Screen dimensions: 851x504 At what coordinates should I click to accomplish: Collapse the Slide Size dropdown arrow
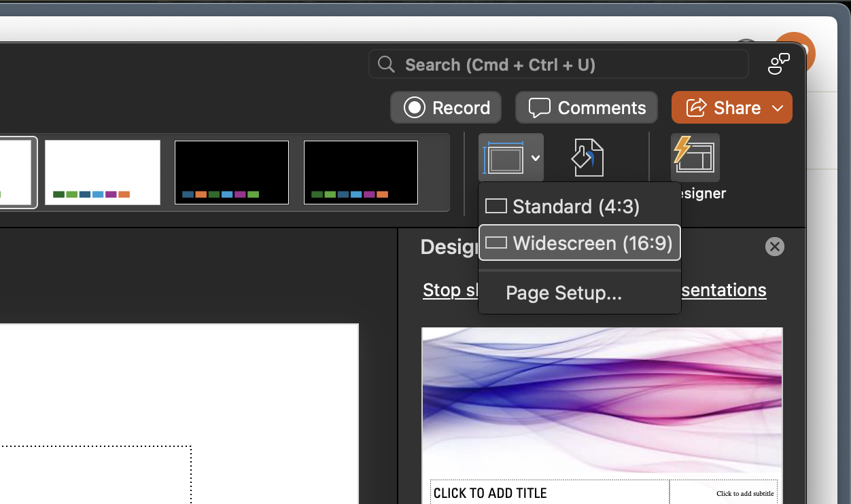click(536, 158)
